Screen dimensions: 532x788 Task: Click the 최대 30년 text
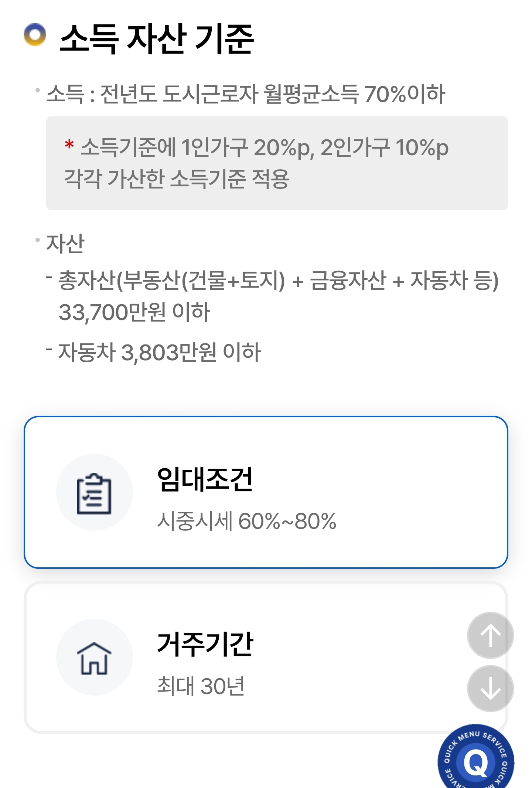[201, 686]
